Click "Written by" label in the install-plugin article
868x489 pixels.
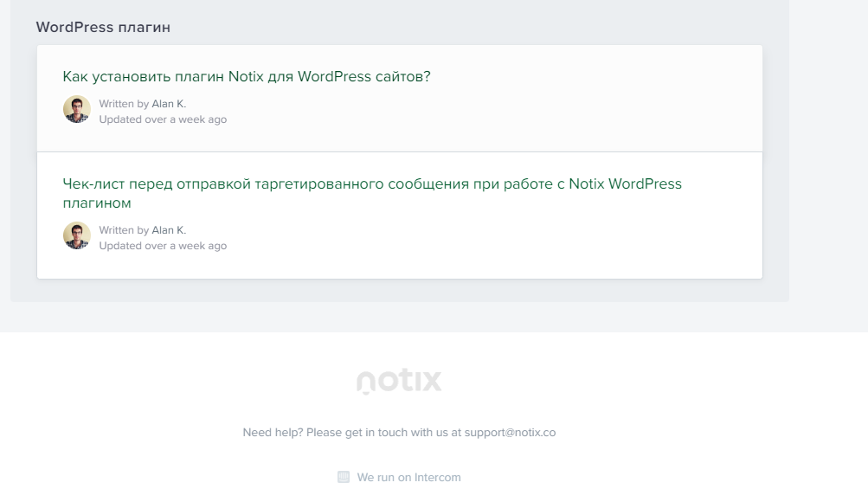[x=124, y=104]
